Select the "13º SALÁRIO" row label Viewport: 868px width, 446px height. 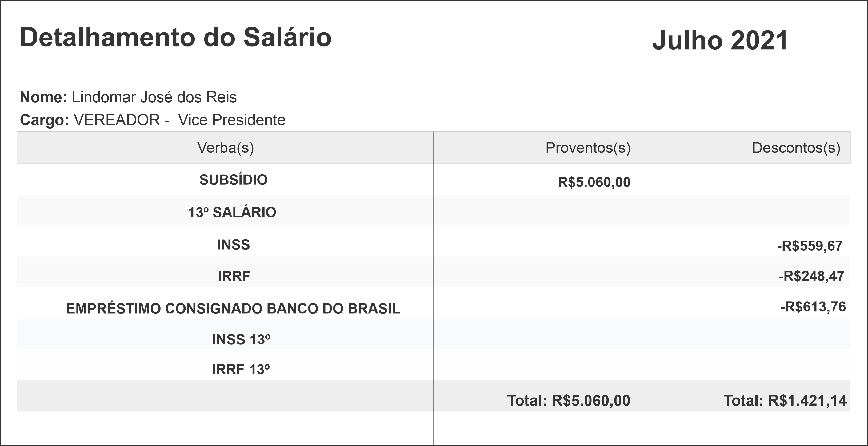[232, 212]
